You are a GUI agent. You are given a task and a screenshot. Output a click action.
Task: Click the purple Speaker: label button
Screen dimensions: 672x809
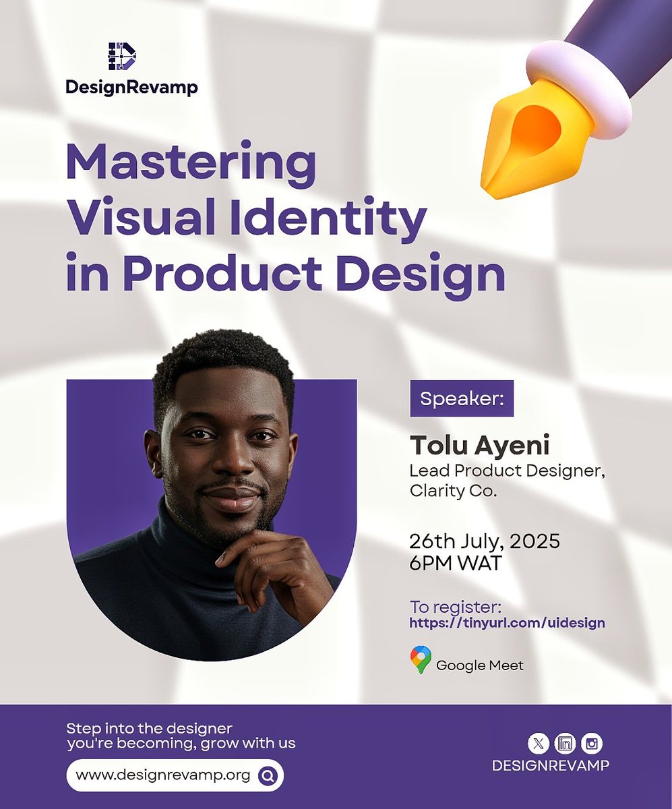point(461,398)
